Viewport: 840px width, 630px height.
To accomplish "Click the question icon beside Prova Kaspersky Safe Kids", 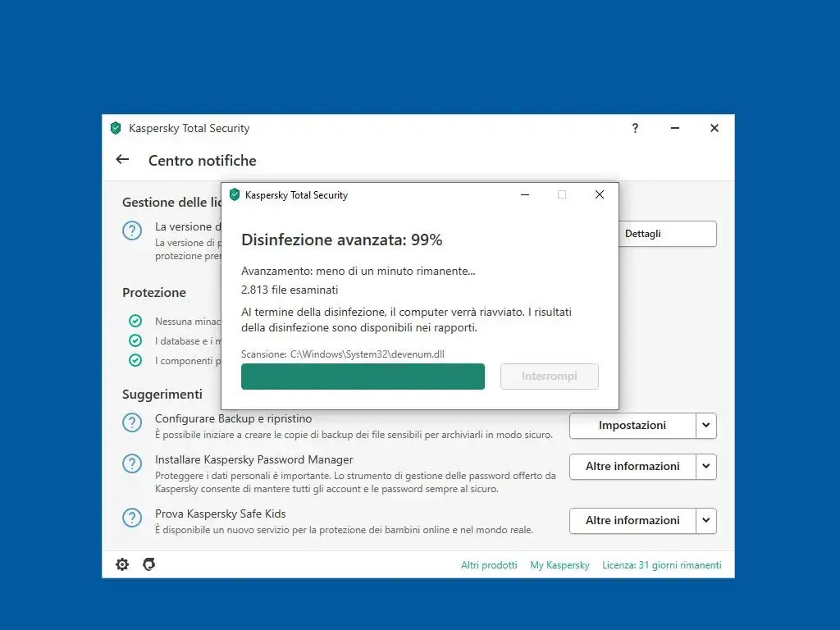I will click(x=132, y=518).
